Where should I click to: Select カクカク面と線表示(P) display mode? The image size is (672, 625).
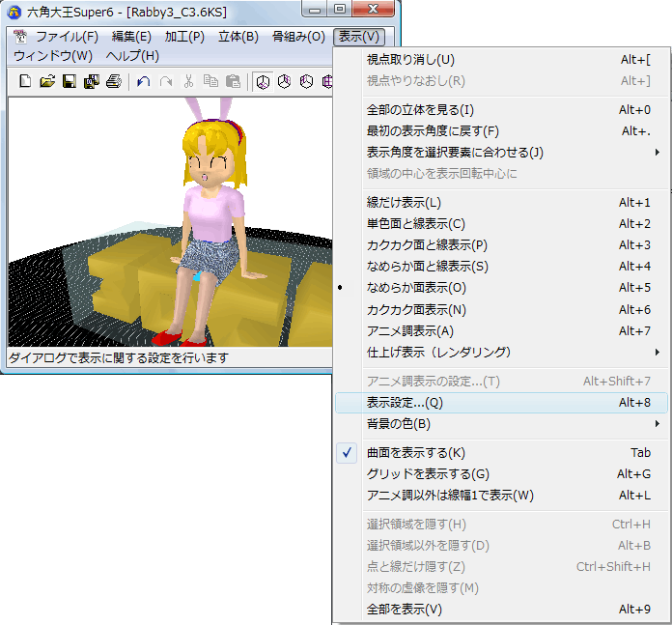[x=501, y=245]
